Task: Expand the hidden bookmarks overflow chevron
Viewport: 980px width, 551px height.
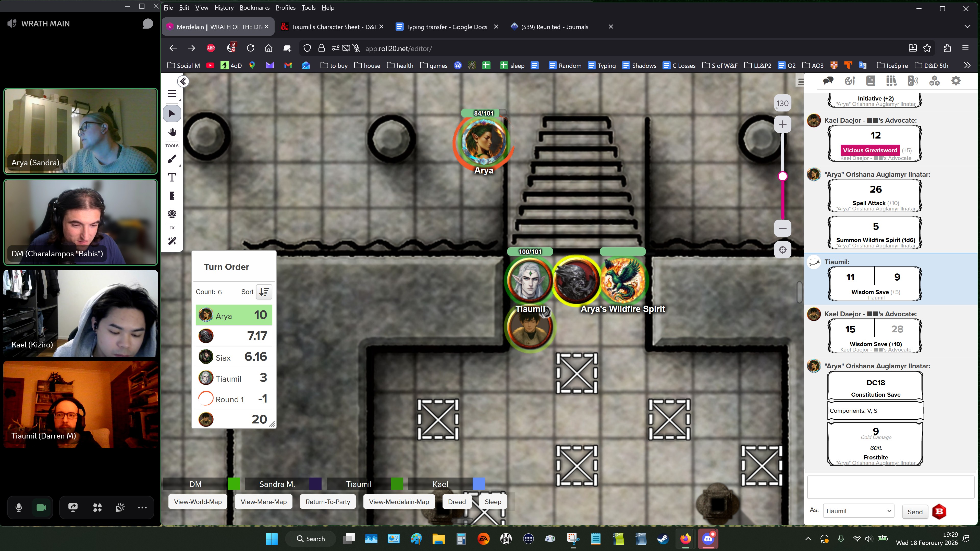Action: [967, 65]
